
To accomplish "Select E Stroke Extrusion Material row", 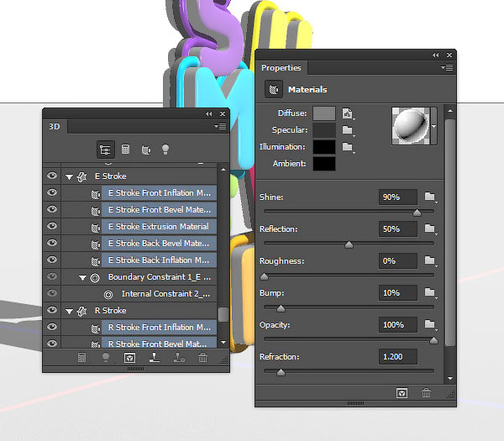I will click(159, 227).
